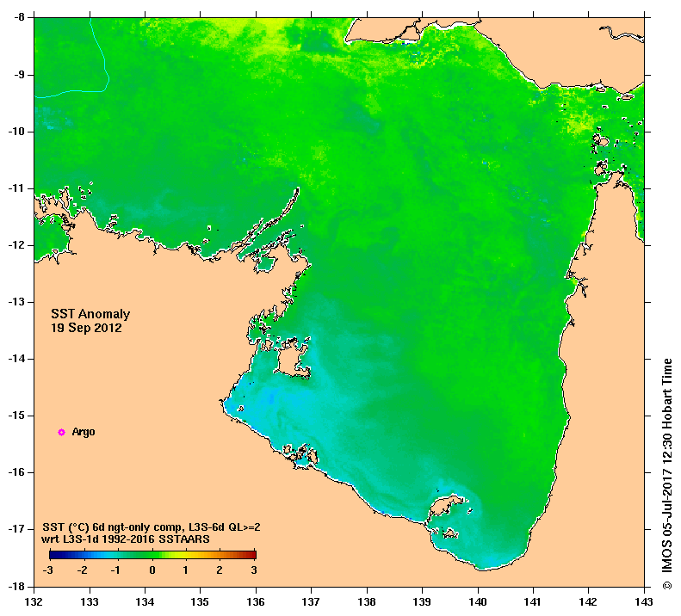Screen dimensions: 681x616
Task: Click colorbar label '0'
Action: click(152, 570)
